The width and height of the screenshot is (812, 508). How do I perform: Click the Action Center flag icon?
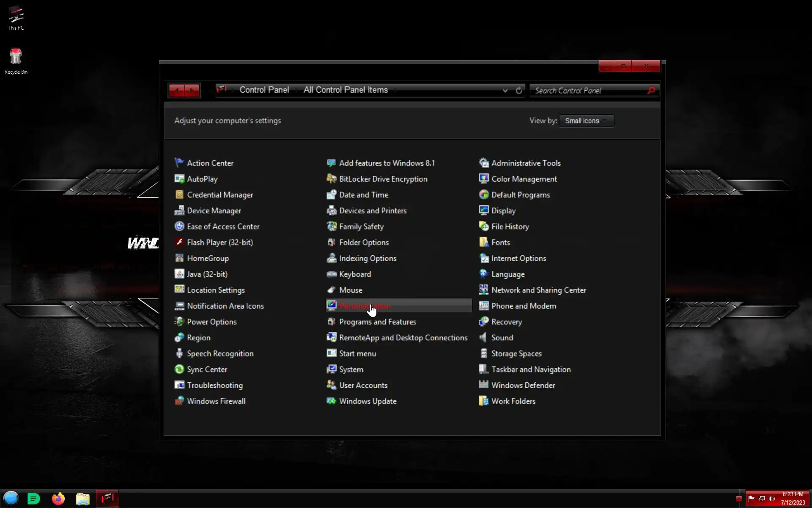(x=179, y=163)
